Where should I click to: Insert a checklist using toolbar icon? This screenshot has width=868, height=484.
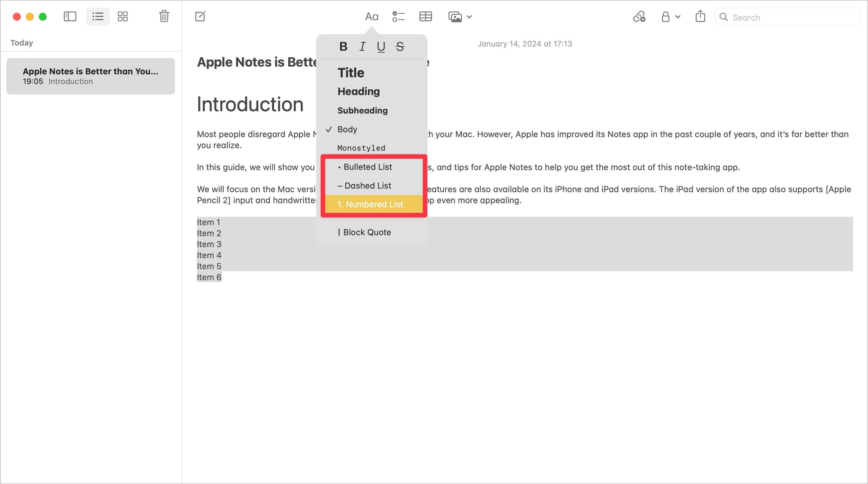tap(398, 17)
